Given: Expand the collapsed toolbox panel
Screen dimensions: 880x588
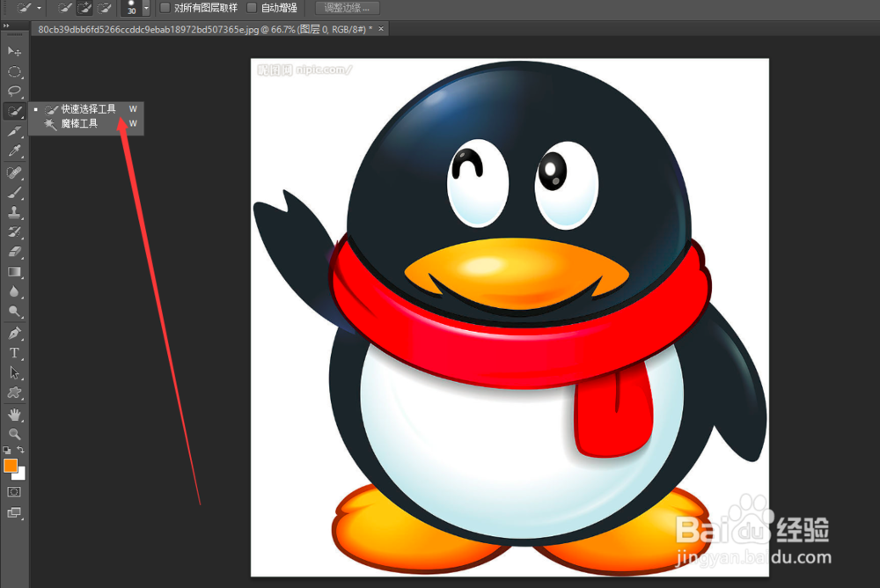Looking at the screenshot, I should pyautogui.click(x=6, y=26).
